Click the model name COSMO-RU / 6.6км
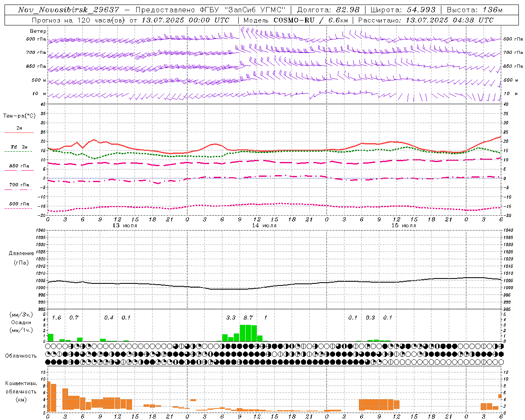The height and width of the screenshot is (420, 525). pyautogui.click(x=311, y=20)
